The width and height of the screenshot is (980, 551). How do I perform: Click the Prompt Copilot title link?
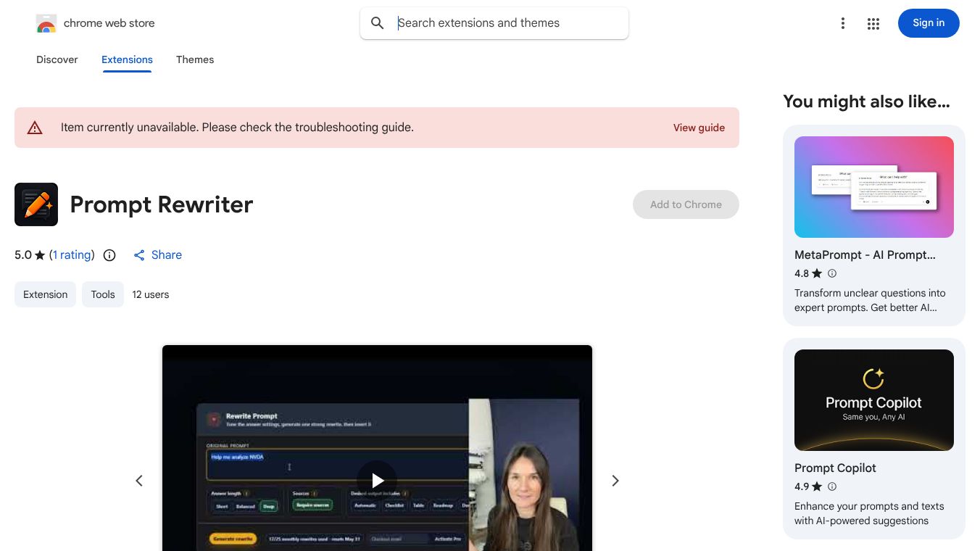point(835,468)
